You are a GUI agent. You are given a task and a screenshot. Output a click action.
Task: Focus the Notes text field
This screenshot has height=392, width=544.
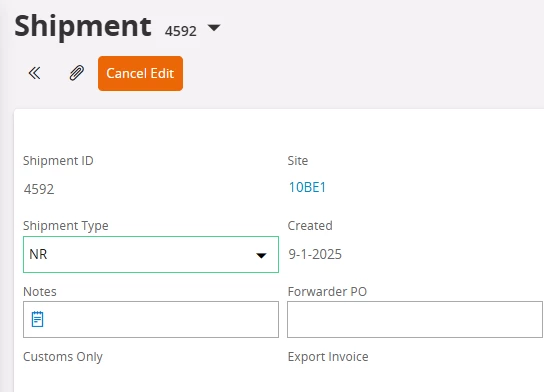pyautogui.click(x=151, y=319)
